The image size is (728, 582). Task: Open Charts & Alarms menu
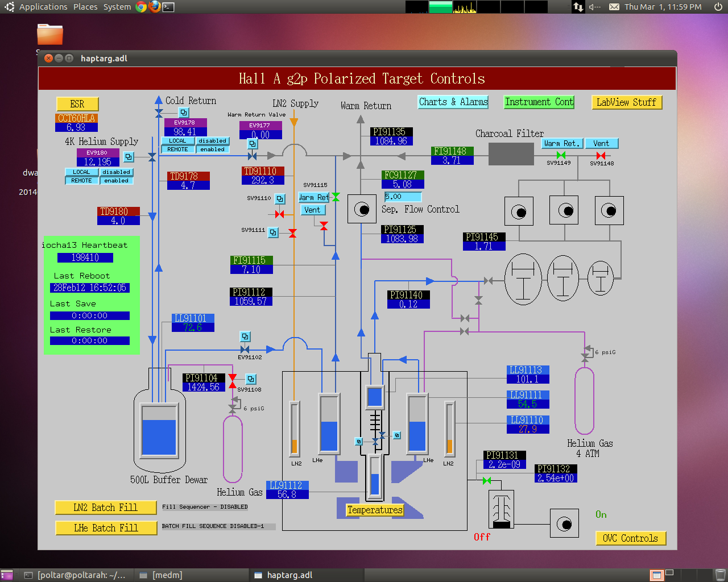point(453,102)
